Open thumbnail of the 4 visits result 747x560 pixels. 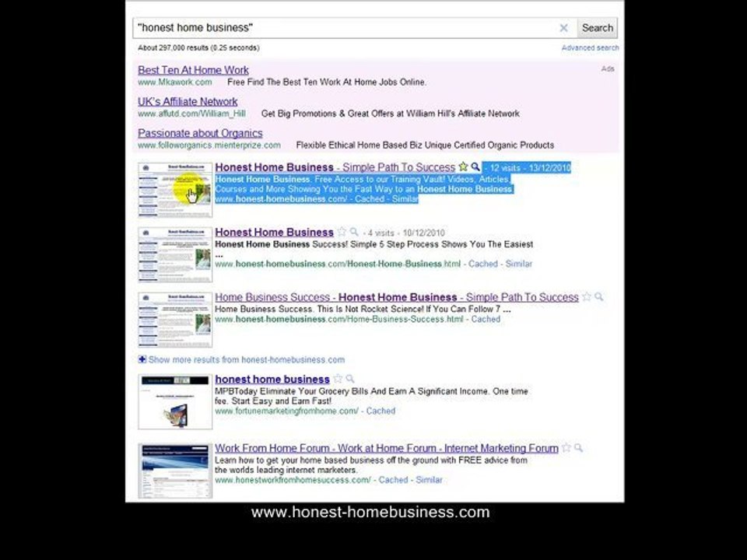(175, 255)
